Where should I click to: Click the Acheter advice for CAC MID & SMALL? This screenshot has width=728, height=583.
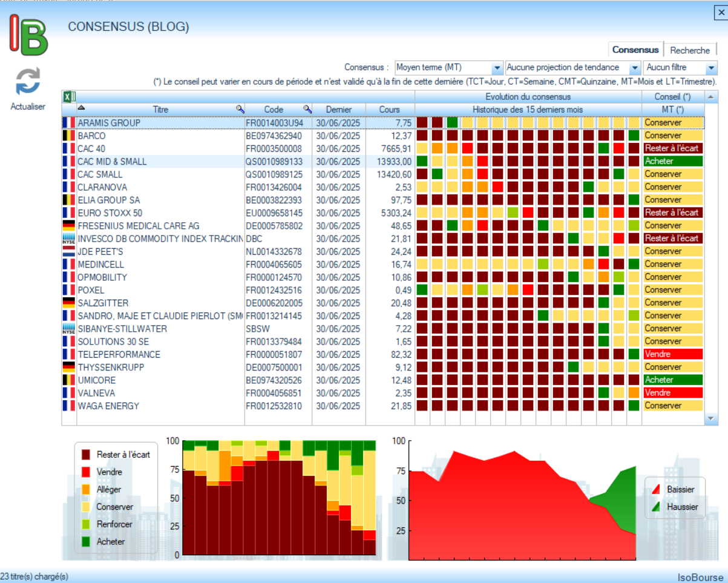[x=673, y=162]
